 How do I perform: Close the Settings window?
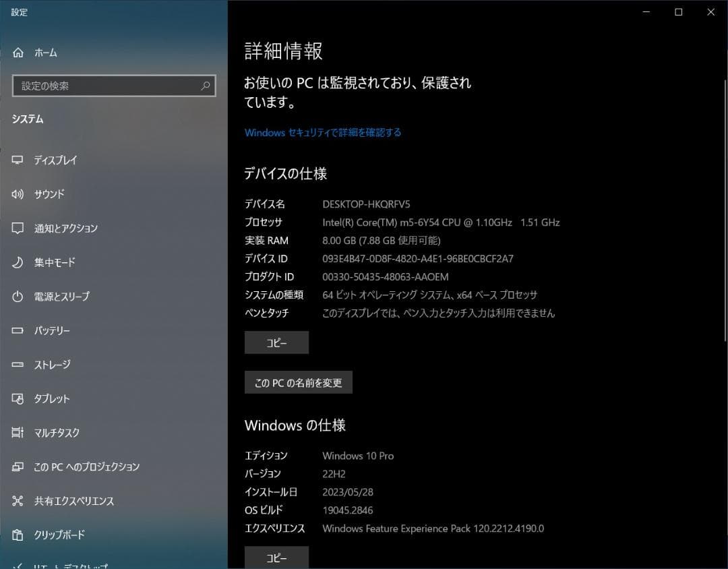click(711, 12)
